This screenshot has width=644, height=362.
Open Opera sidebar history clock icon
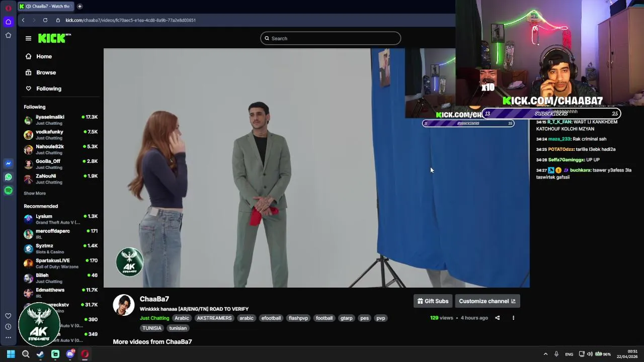click(8, 327)
